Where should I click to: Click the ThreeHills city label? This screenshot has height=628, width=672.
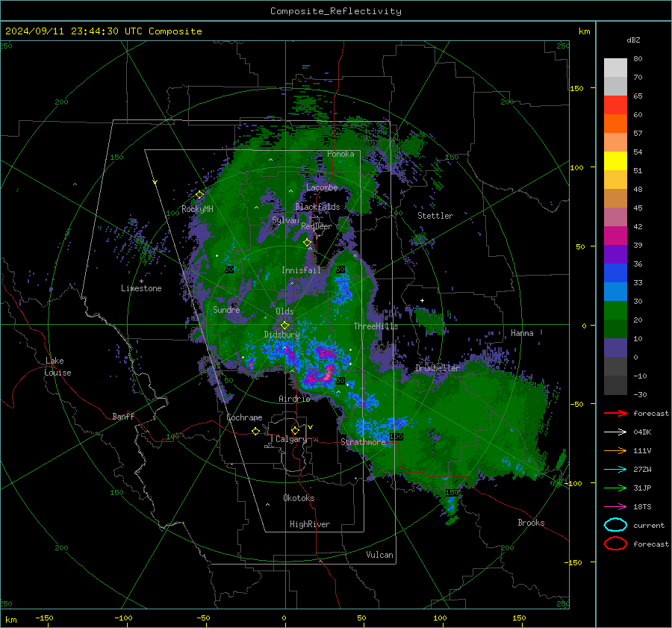[x=376, y=326]
